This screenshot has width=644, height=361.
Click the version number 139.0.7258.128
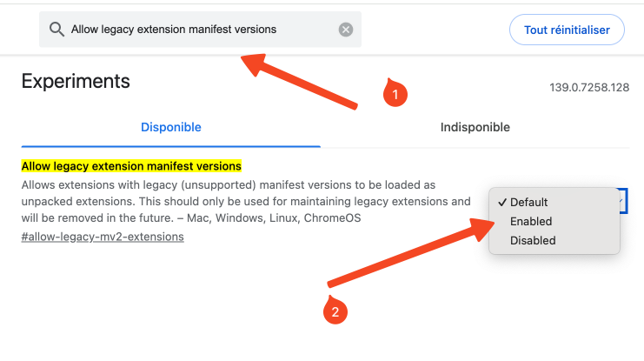[589, 88]
